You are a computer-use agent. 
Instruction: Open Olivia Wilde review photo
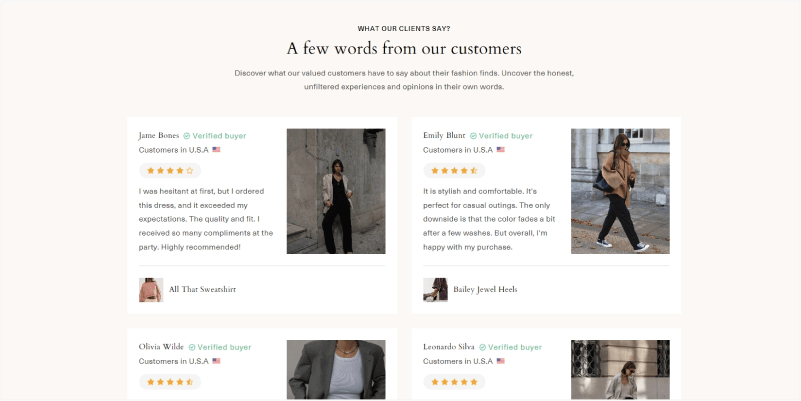(x=336, y=370)
